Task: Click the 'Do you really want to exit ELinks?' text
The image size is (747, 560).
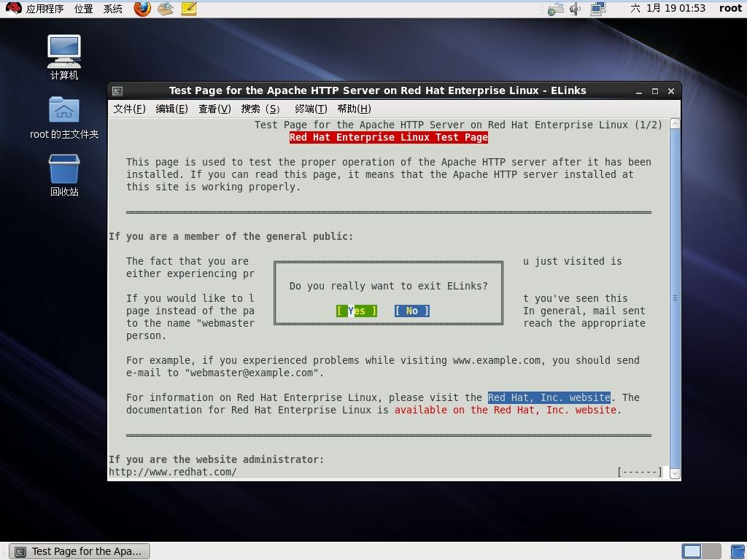Action: point(389,286)
